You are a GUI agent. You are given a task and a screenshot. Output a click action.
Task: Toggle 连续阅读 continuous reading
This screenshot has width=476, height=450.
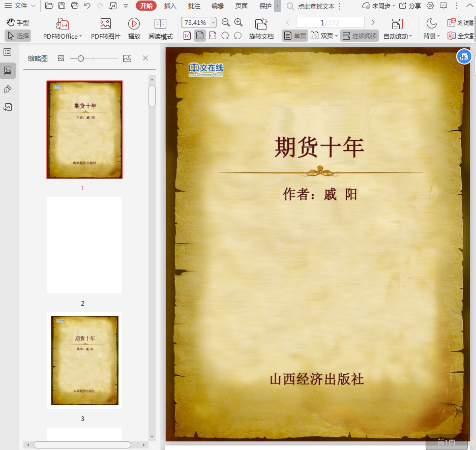point(360,36)
